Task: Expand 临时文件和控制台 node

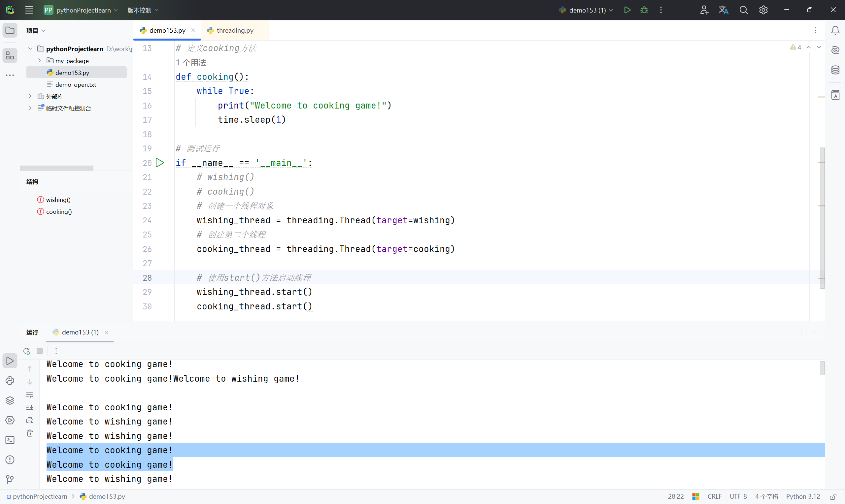Action: [30, 108]
